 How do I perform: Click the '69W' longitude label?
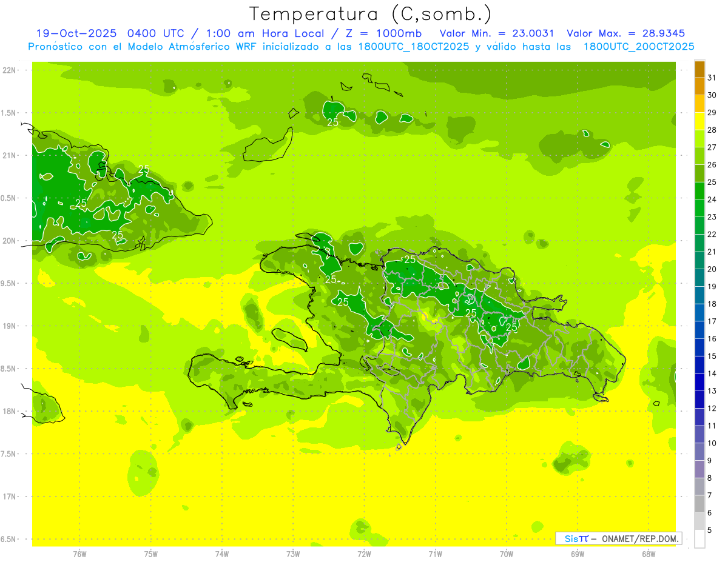click(x=578, y=554)
